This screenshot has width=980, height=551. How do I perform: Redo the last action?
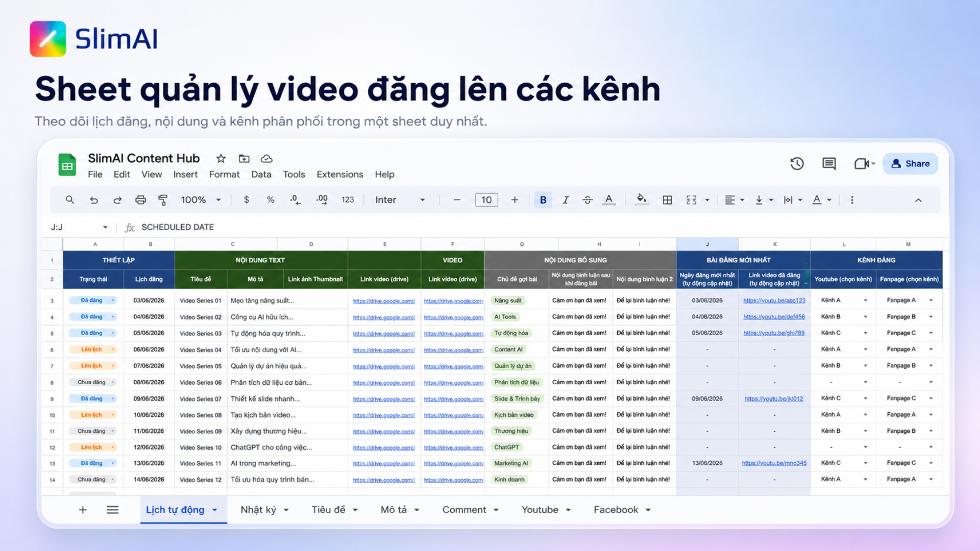click(117, 200)
